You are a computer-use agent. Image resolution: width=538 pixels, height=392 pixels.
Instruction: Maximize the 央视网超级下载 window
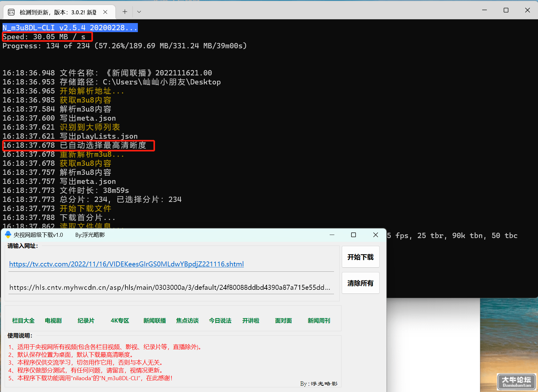353,235
